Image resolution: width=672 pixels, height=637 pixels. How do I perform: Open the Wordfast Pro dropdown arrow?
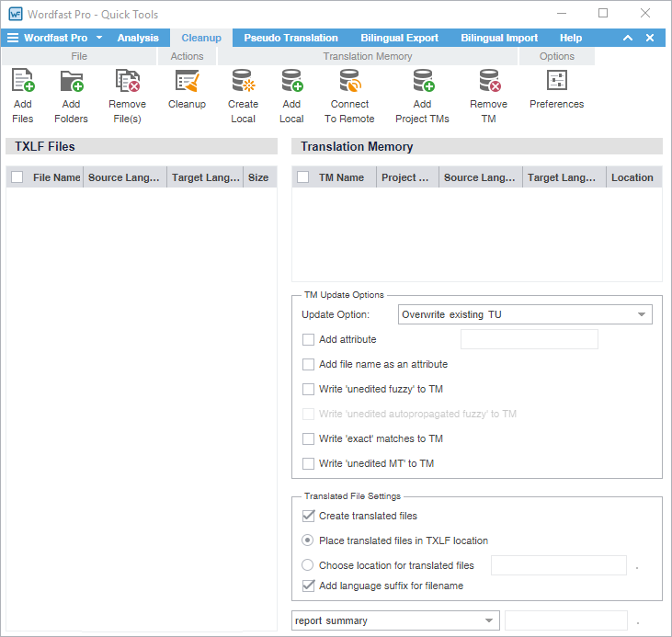click(99, 38)
